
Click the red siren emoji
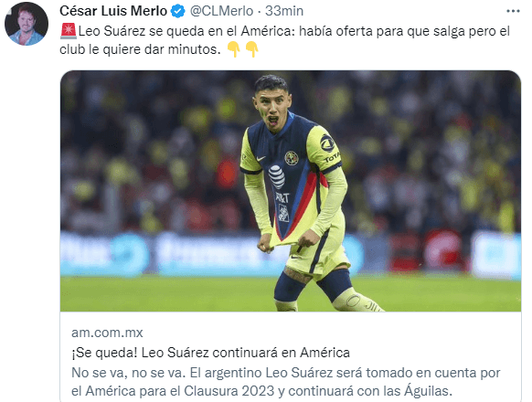tap(69, 31)
